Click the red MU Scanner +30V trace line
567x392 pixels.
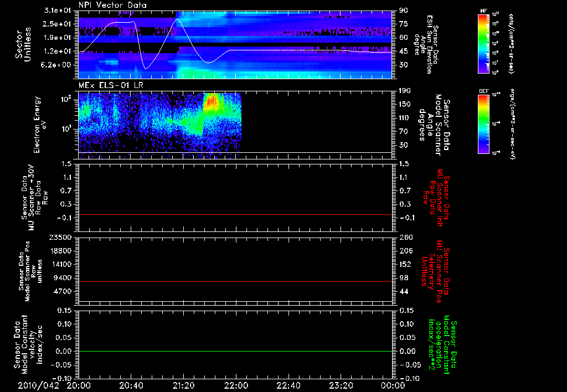pyautogui.click(x=235, y=214)
